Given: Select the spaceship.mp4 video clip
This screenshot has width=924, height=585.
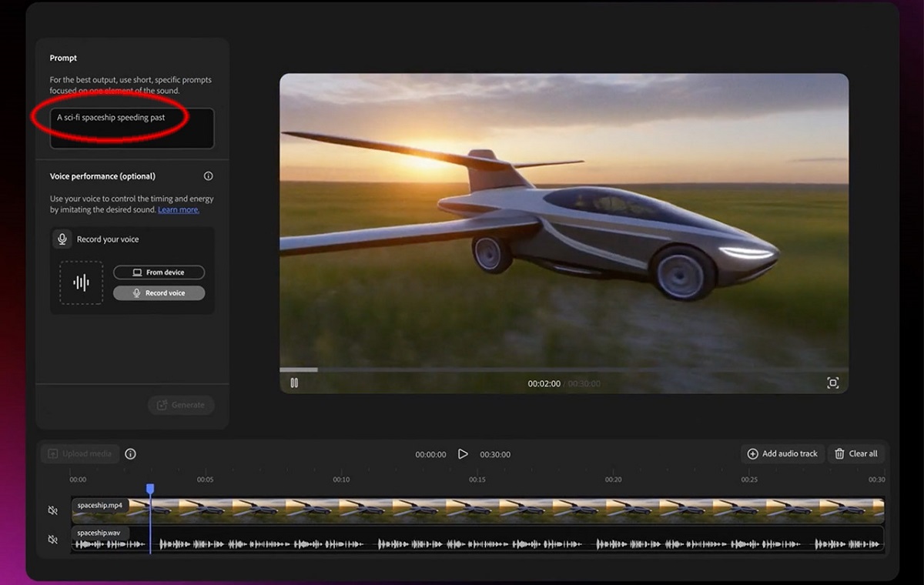Looking at the screenshot, I should pos(477,510).
